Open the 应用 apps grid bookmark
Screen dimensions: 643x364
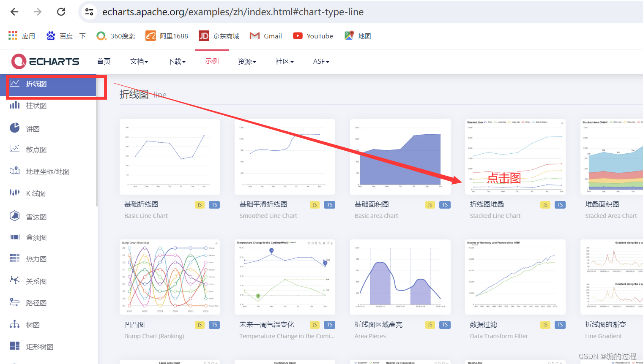[x=22, y=36]
